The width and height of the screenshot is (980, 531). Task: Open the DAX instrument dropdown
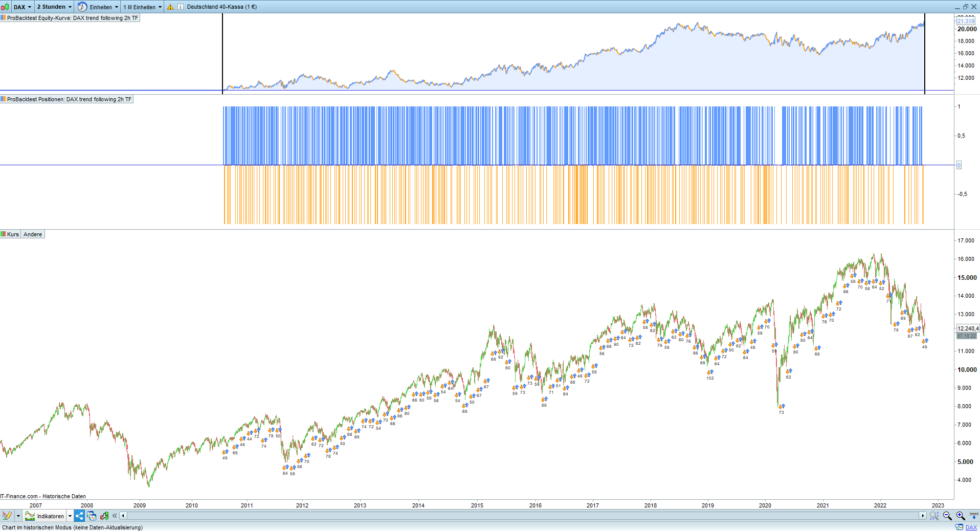(23, 7)
